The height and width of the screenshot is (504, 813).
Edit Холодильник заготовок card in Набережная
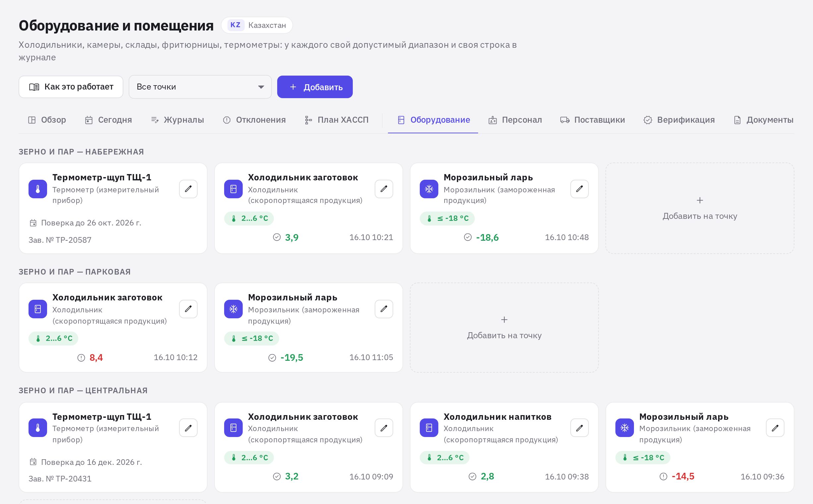click(384, 189)
